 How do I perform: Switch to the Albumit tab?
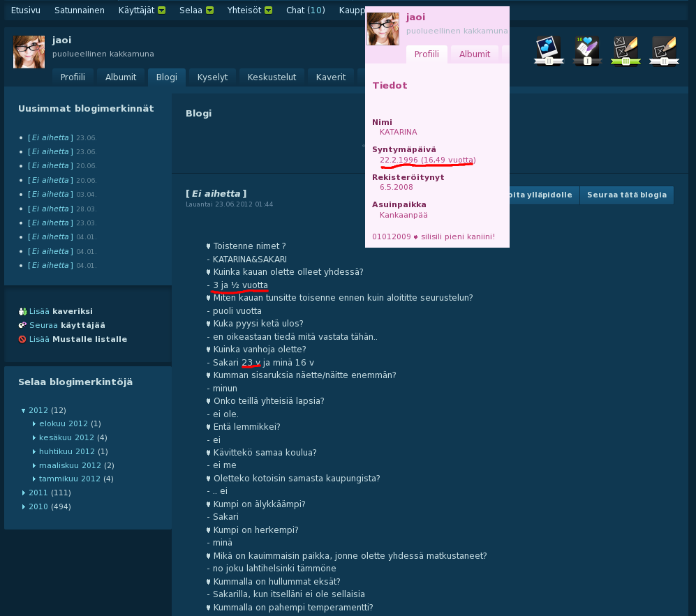pos(121,77)
